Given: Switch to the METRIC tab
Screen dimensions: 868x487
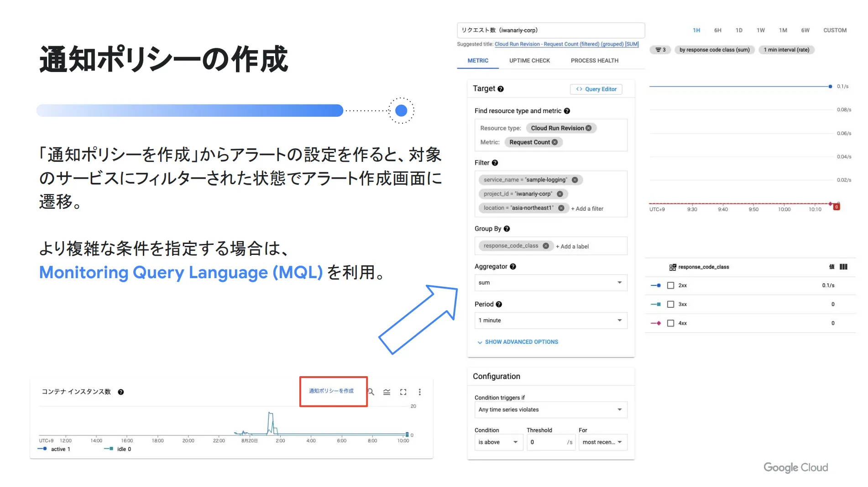Looking at the screenshot, I should point(478,61).
